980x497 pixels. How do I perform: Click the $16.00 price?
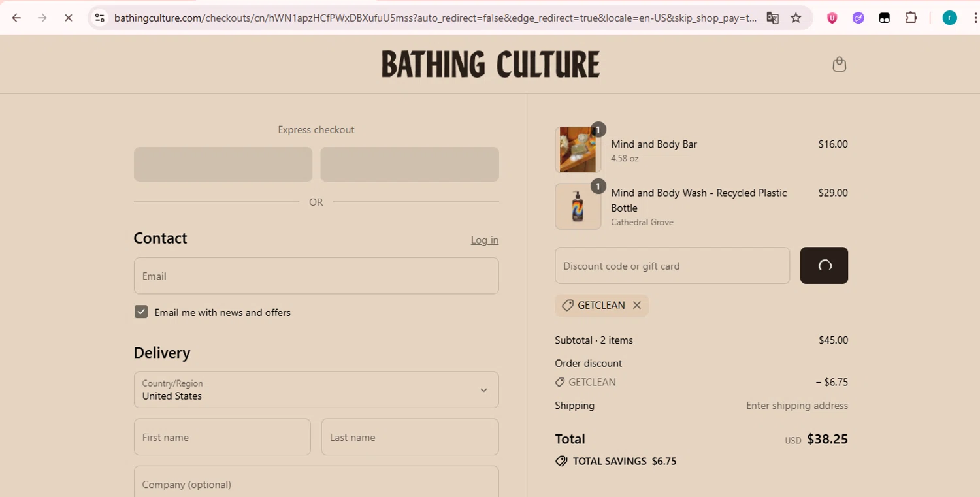pos(833,144)
